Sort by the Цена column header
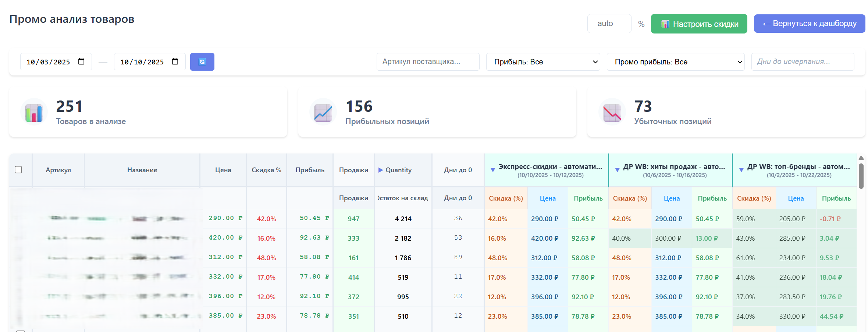 223,170
